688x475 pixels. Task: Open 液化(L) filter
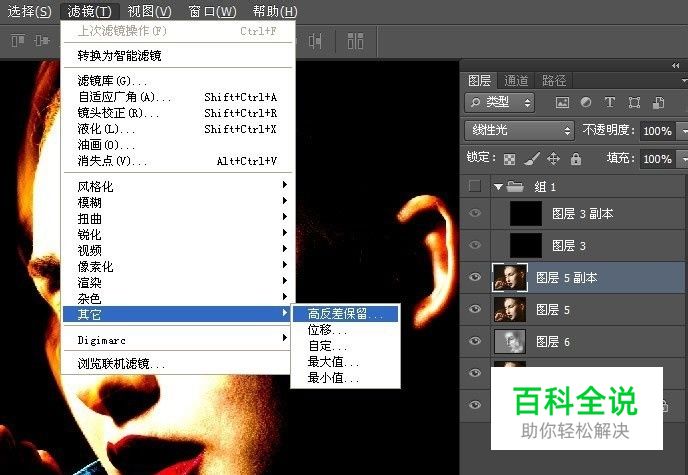(177, 129)
